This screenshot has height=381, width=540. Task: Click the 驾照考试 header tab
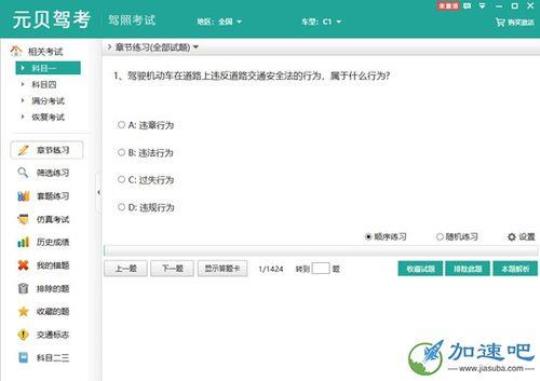coord(132,20)
